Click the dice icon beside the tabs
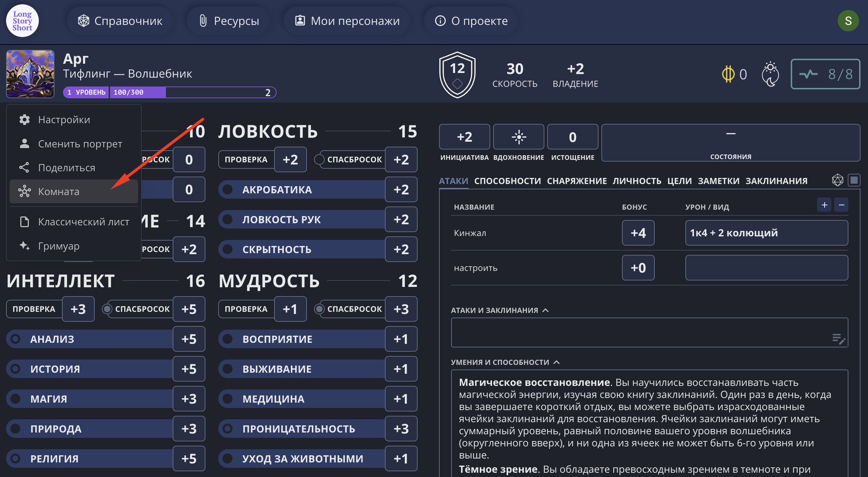The height and width of the screenshot is (477, 868). pyautogui.click(x=837, y=180)
